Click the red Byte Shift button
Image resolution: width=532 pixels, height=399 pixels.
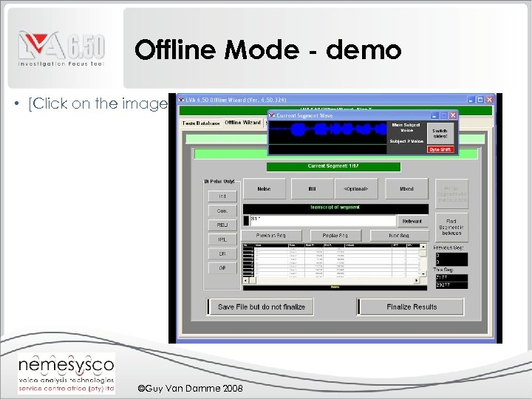click(x=440, y=149)
